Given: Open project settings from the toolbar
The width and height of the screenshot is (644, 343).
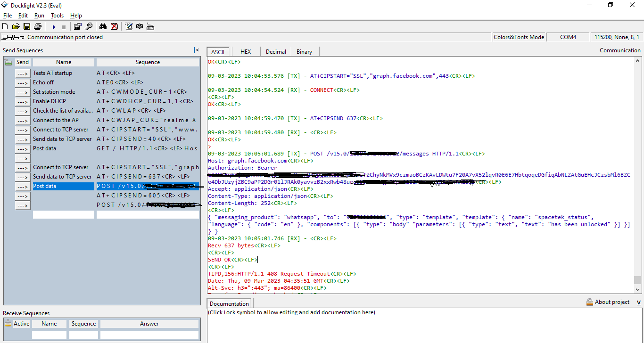Looking at the screenshot, I should click(78, 26).
